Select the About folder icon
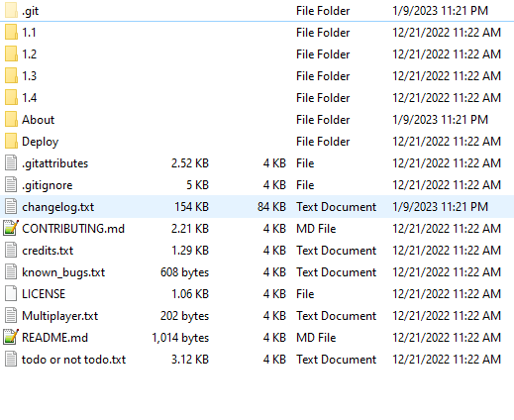 click(x=11, y=120)
